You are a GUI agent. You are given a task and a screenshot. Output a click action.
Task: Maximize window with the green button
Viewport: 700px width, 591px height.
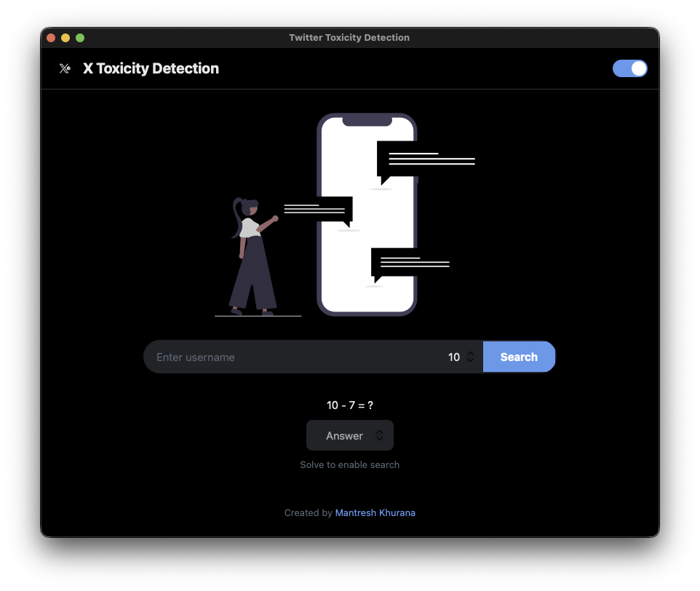[80, 38]
